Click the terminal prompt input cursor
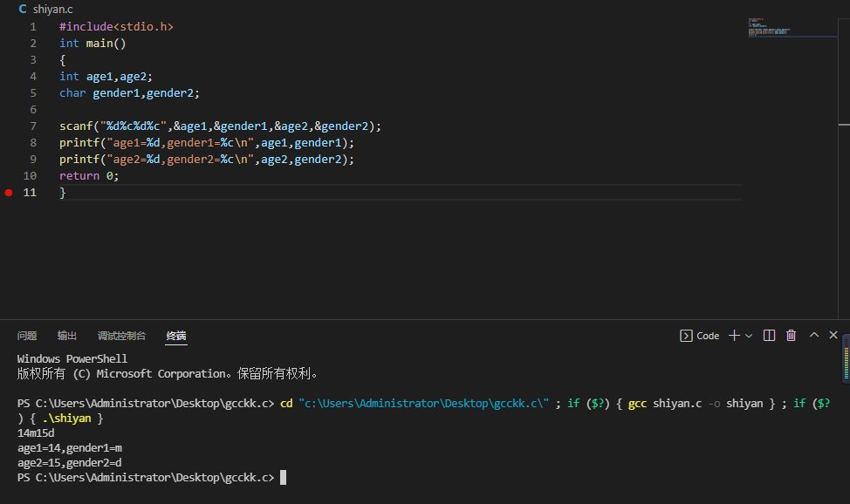Viewport: 850px width, 504px height. [x=283, y=477]
